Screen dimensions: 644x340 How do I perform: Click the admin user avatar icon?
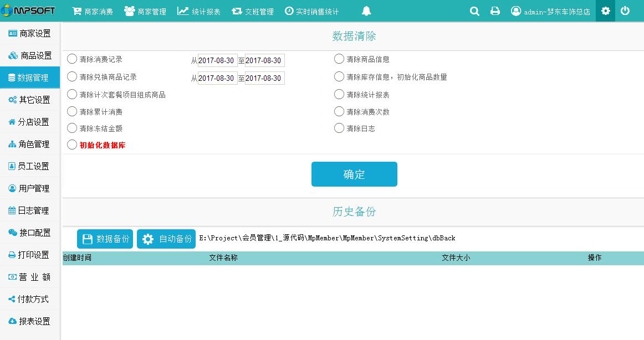point(516,11)
